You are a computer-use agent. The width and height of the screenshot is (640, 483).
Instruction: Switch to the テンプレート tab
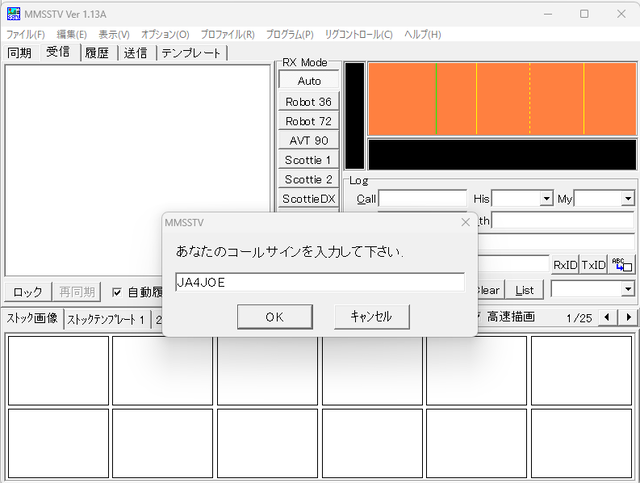click(191, 53)
